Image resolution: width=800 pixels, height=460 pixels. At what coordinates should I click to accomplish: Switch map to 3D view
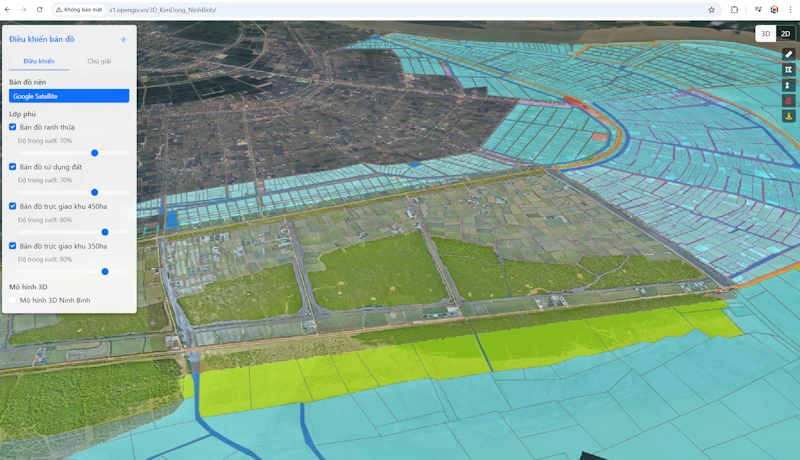[765, 34]
